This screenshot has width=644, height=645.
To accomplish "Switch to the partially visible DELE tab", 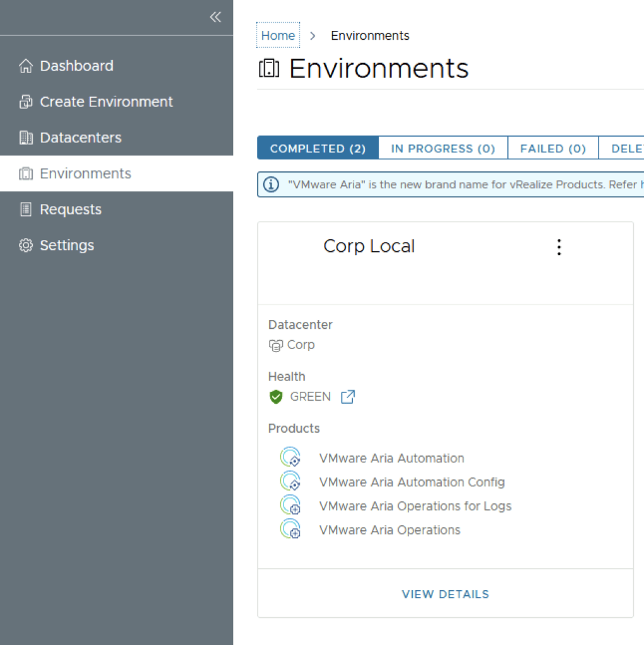I will pos(622,148).
